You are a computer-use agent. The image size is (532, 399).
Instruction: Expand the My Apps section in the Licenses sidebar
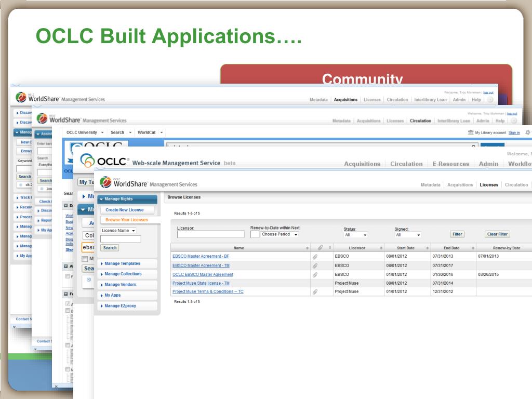(127, 295)
